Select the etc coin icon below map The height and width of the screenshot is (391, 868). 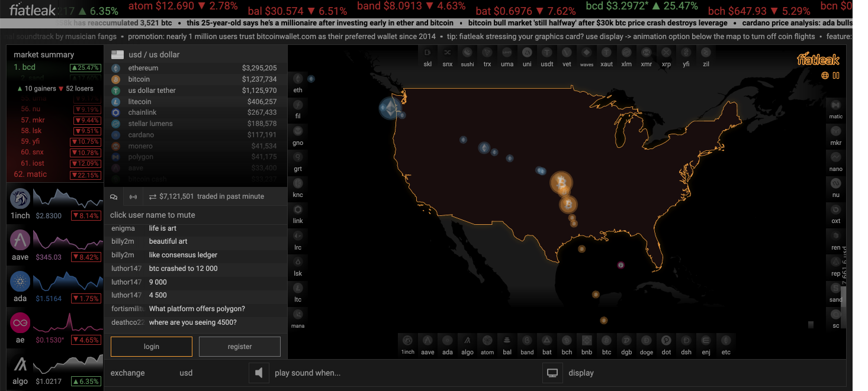click(726, 340)
